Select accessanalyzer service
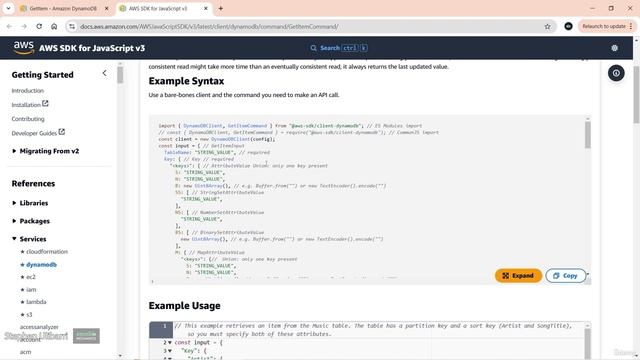640x360 pixels. tap(39, 327)
